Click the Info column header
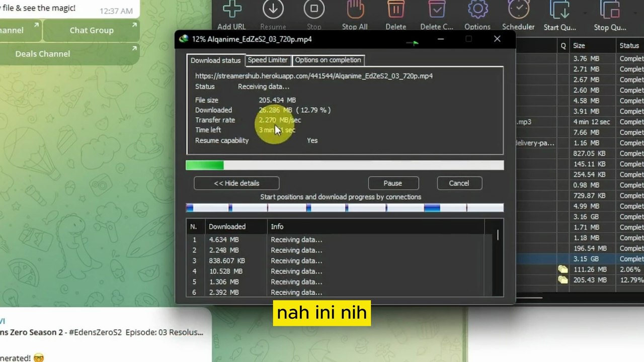 376,227
